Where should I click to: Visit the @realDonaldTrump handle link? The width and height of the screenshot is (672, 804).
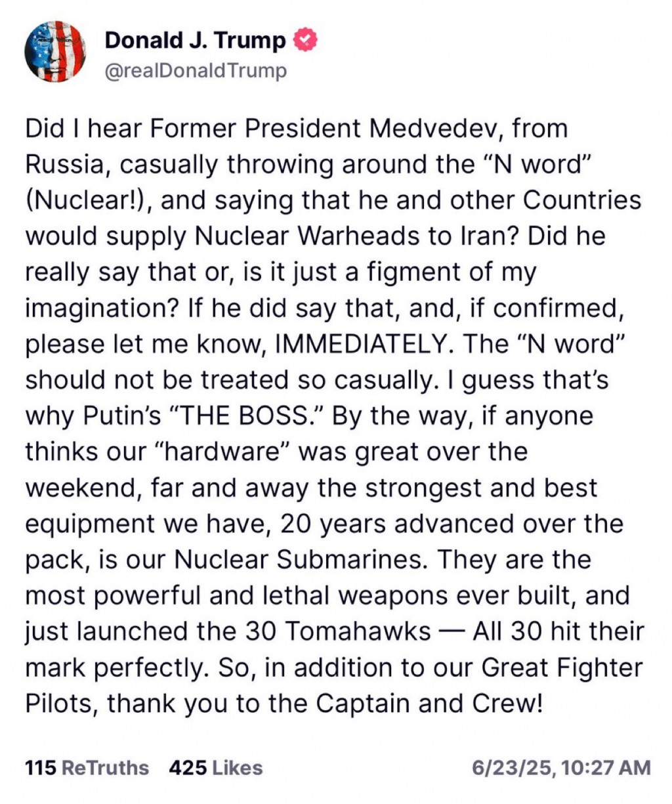click(196, 71)
